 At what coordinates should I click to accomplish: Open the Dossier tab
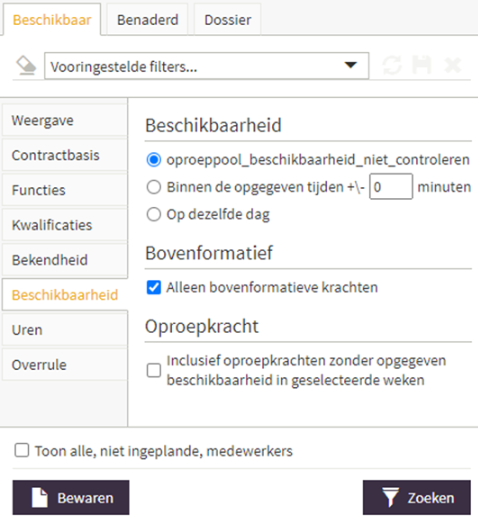click(227, 20)
